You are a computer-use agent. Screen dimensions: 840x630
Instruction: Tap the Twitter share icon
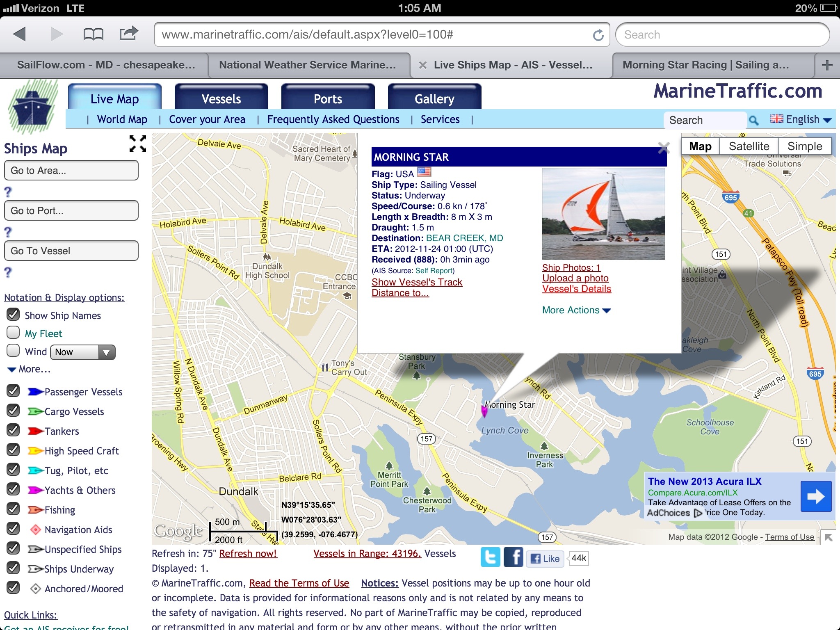click(490, 557)
